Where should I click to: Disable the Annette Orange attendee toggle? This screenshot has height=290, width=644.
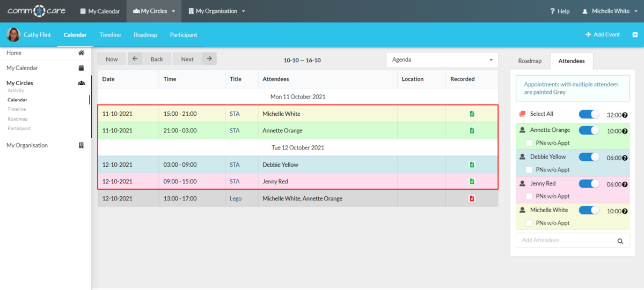[x=589, y=130]
